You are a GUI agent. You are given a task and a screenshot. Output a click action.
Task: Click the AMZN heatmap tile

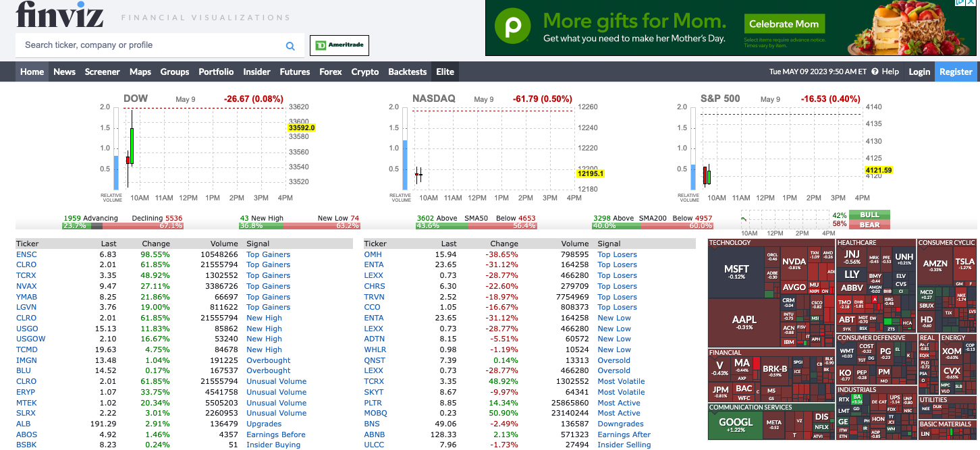click(935, 266)
